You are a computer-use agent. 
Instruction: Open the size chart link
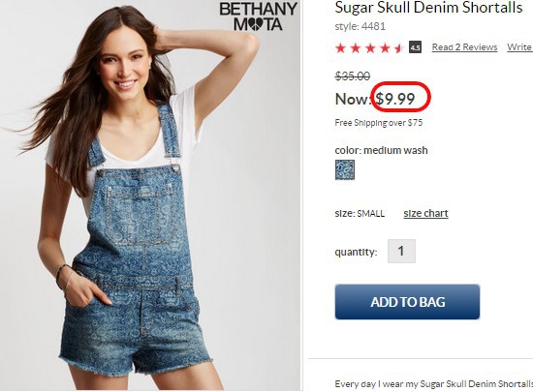coord(425,214)
